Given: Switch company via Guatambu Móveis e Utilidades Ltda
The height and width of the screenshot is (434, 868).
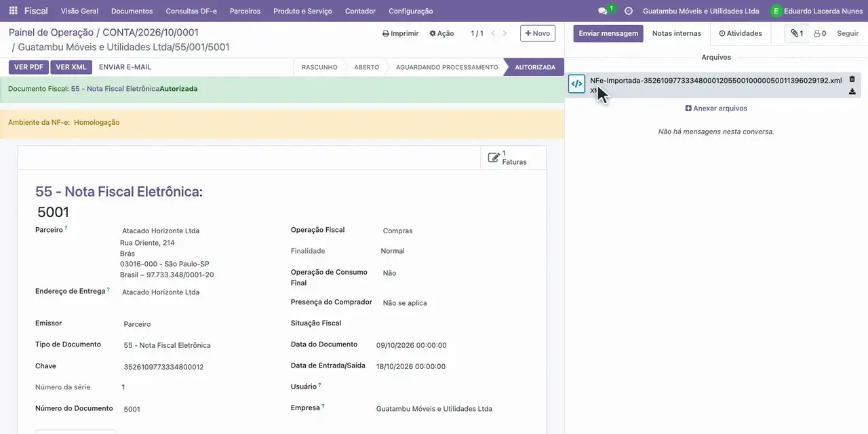Looking at the screenshot, I should click(701, 11).
